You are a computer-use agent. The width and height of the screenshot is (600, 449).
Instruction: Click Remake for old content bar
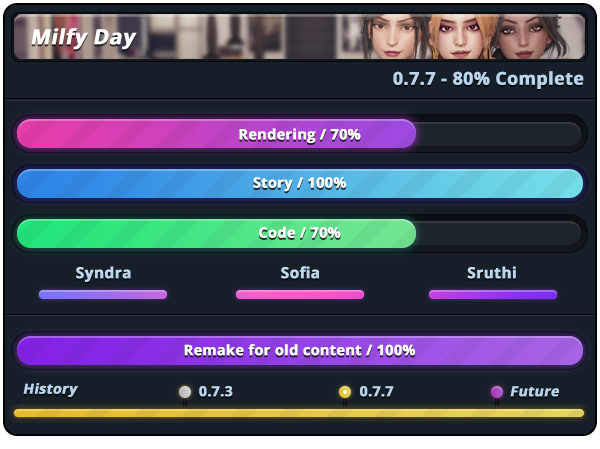[x=300, y=350]
